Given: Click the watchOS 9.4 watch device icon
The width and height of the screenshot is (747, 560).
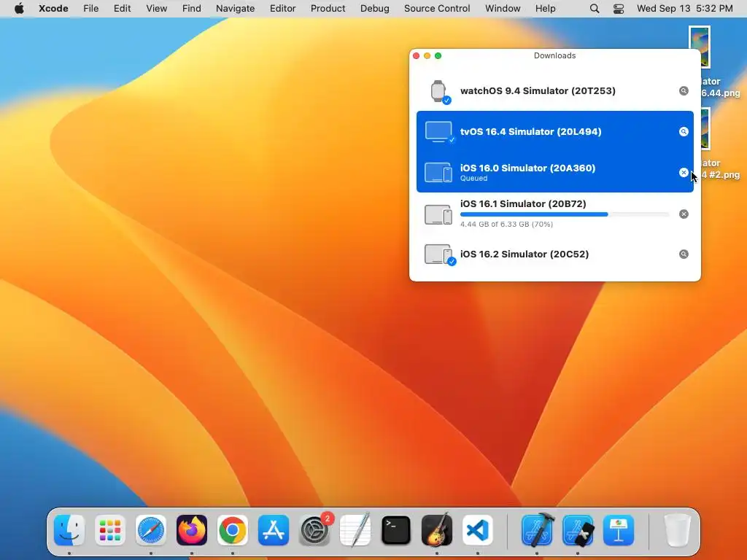Looking at the screenshot, I should tap(438, 91).
